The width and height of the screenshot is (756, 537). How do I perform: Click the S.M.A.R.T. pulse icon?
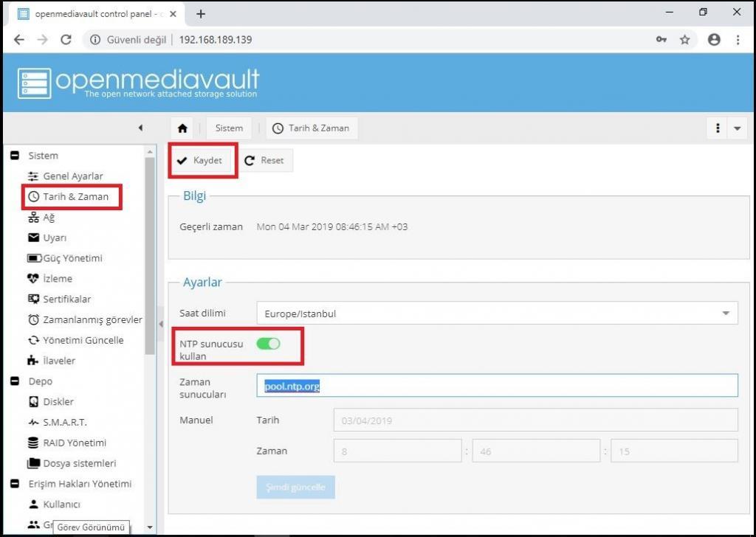(33, 423)
